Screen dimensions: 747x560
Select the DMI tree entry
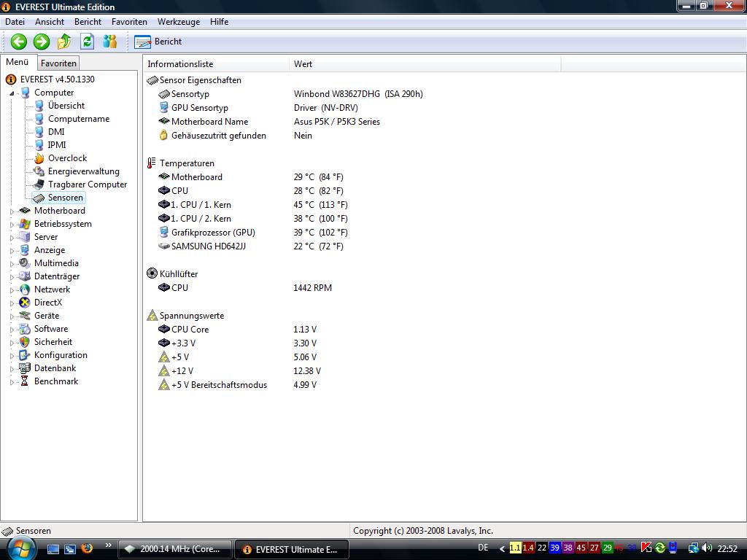[55, 132]
